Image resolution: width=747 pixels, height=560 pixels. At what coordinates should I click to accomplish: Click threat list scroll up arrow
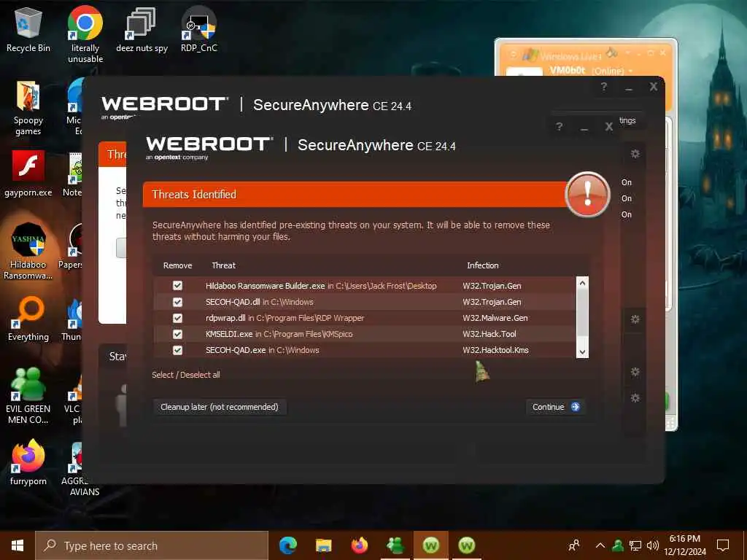pyautogui.click(x=582, y=283)
